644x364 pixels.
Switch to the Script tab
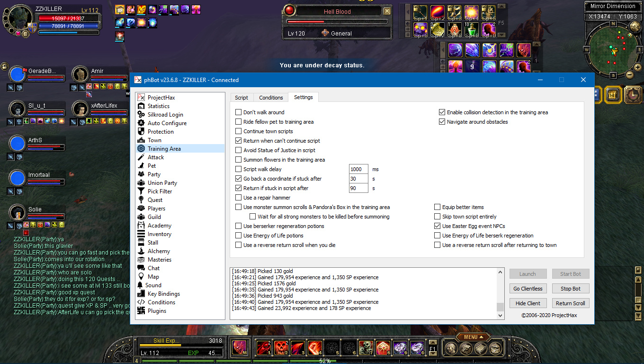[241, 98]
